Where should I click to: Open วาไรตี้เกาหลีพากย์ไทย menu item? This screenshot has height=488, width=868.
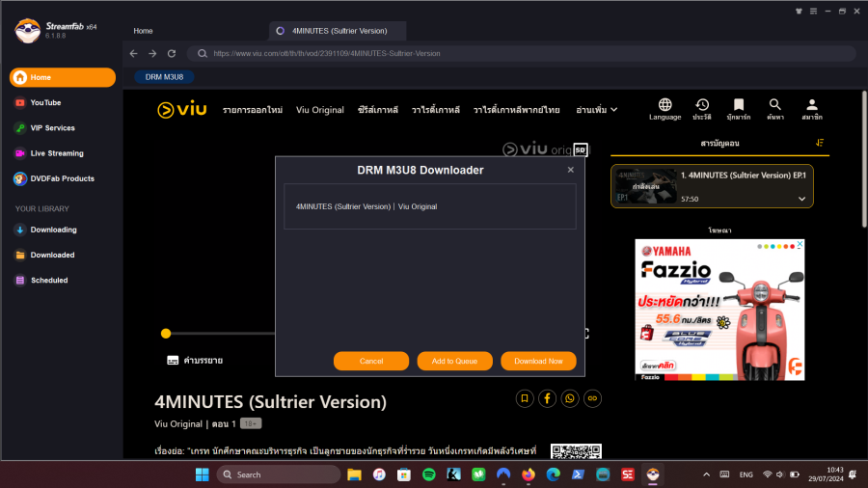pyautogui.click(x=517, y=110)
